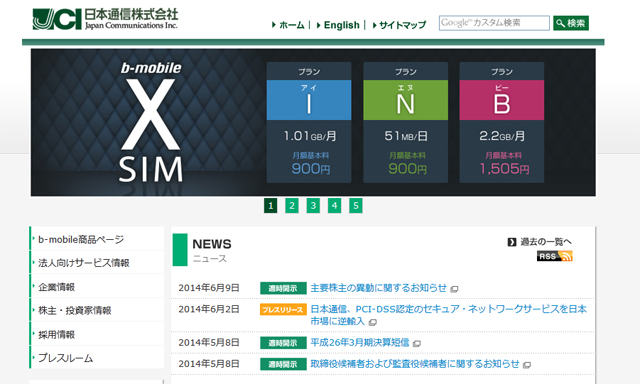Click the NEWS ニュース section heading
This screenshot has width=640, height=384.
pyautogui.click(x=211, y=250)
